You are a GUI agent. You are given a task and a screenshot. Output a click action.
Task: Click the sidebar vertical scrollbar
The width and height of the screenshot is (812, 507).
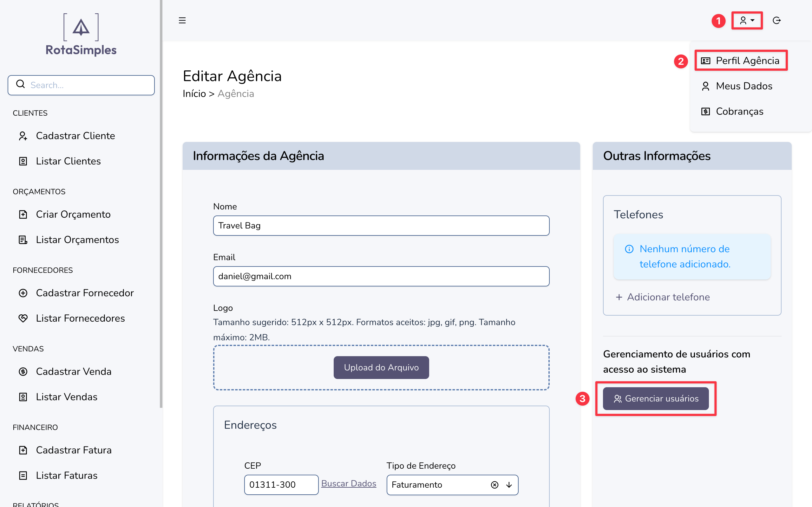click(161, 201)
